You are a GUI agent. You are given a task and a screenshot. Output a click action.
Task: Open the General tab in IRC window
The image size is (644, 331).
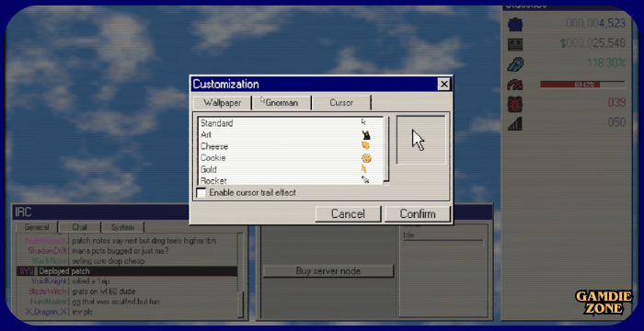(37, 227)
